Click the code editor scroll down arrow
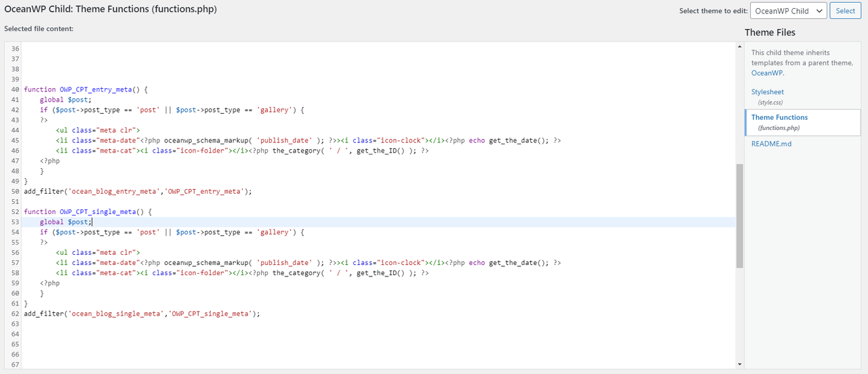Image resolution: width=868 pixels, height=374 pixels. (x=740, y=365)
